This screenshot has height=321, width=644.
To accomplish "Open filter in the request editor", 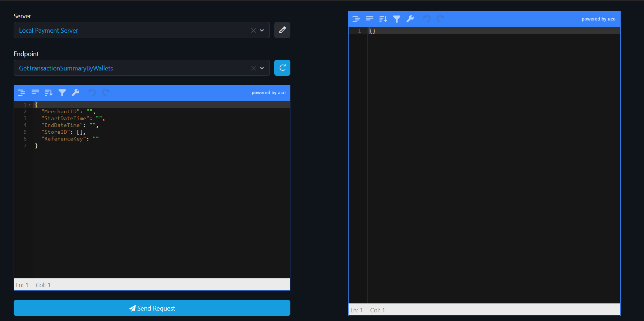I will tap(62, 93).
